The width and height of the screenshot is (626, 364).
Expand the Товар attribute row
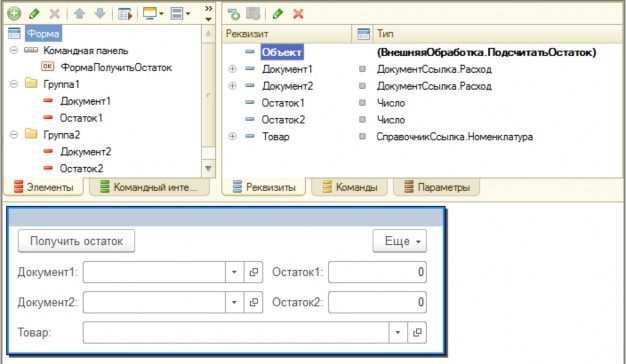click(232, 136)
